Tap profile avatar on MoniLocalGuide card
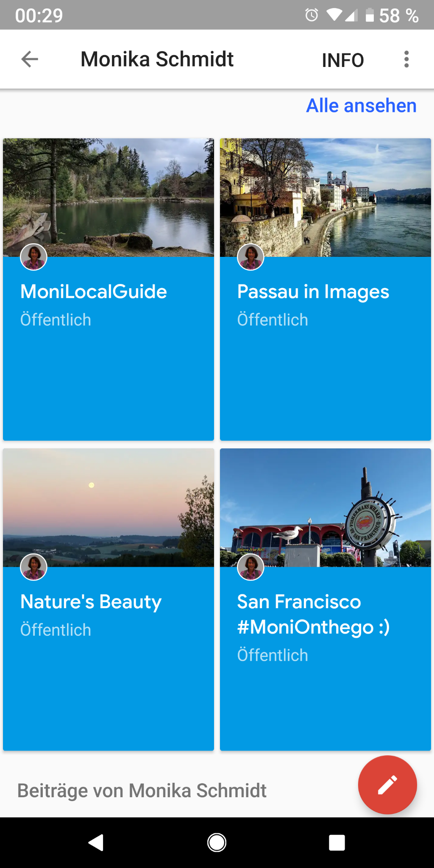434x868 pixels. [34, 257]
